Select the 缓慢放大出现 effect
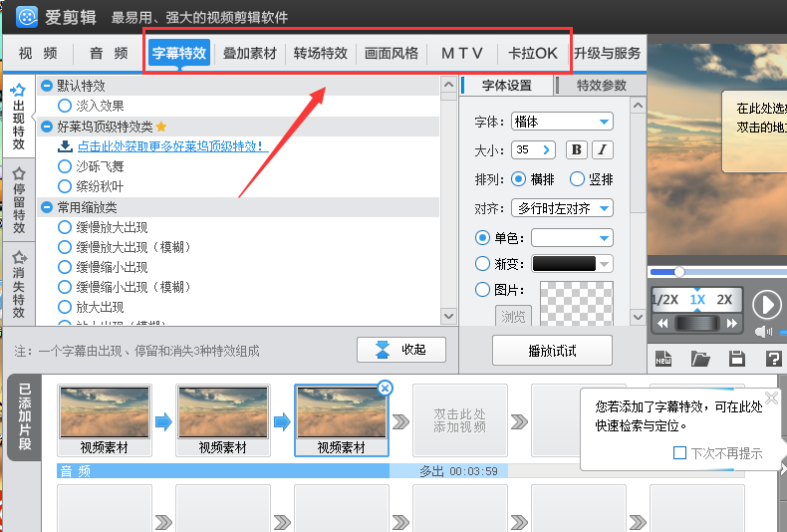The image size is (787, 532). point(64,227)
